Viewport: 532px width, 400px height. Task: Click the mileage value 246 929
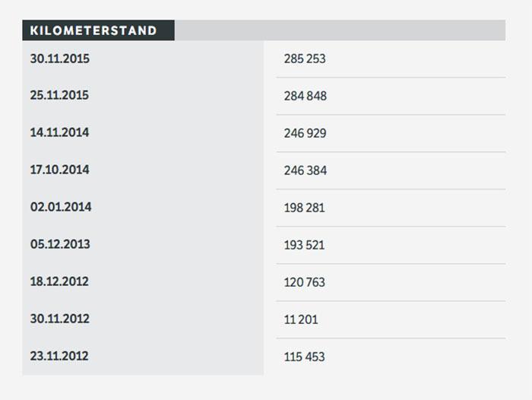305,133
